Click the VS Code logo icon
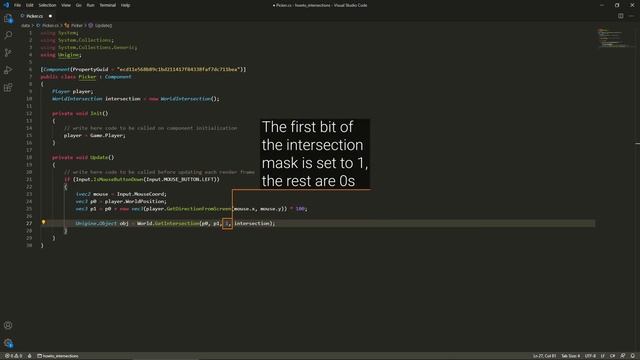The image size is (640, 360). 6,5
